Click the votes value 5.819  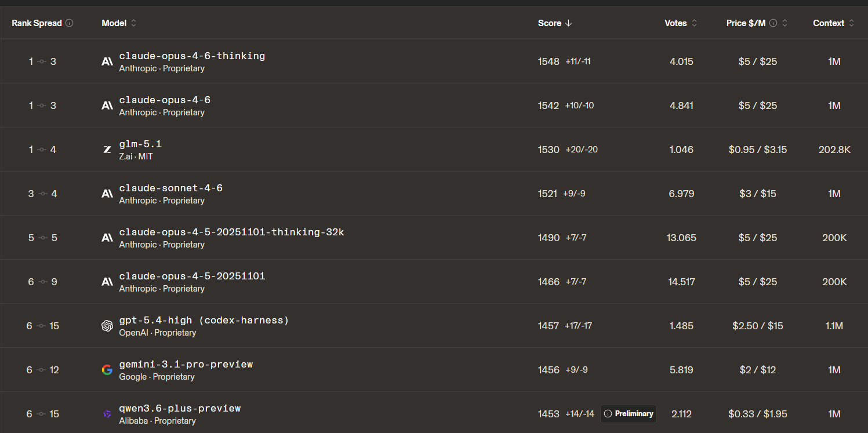(x=681, y=370)
